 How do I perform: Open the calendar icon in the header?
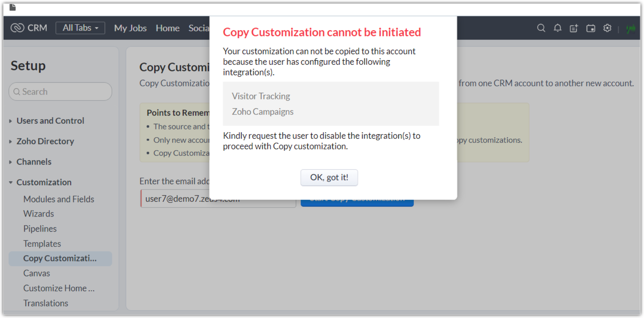591,28
